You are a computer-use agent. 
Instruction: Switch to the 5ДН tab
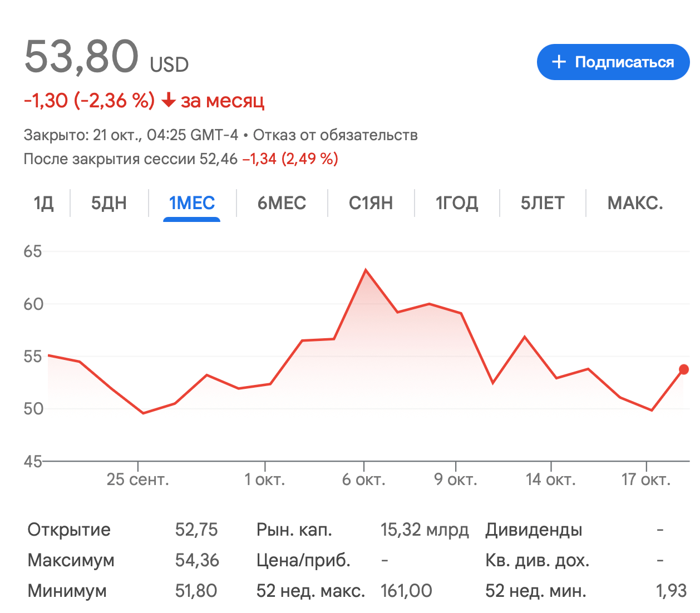(109, 203)
